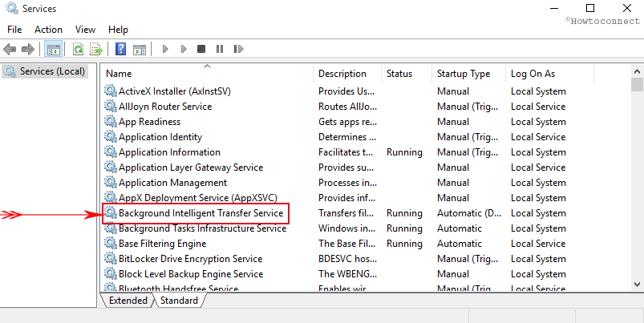Click 'BDESVC hos...' description cell
644x323 pixels.
click(347, 259)
